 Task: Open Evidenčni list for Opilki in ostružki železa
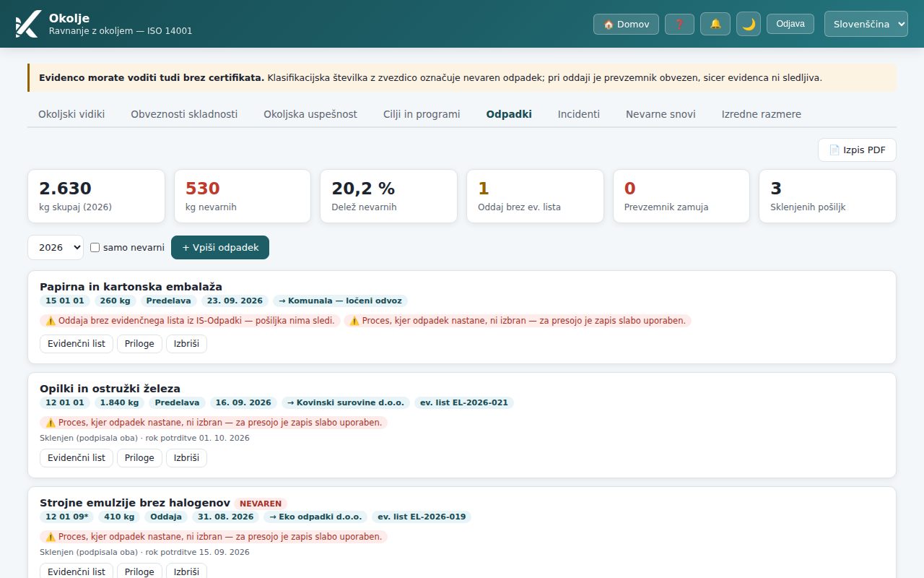(x=77, y=458)
